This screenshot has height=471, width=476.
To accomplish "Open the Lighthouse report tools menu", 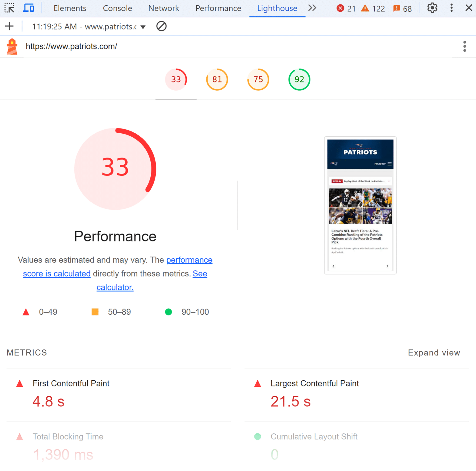I will coord(464,46).
